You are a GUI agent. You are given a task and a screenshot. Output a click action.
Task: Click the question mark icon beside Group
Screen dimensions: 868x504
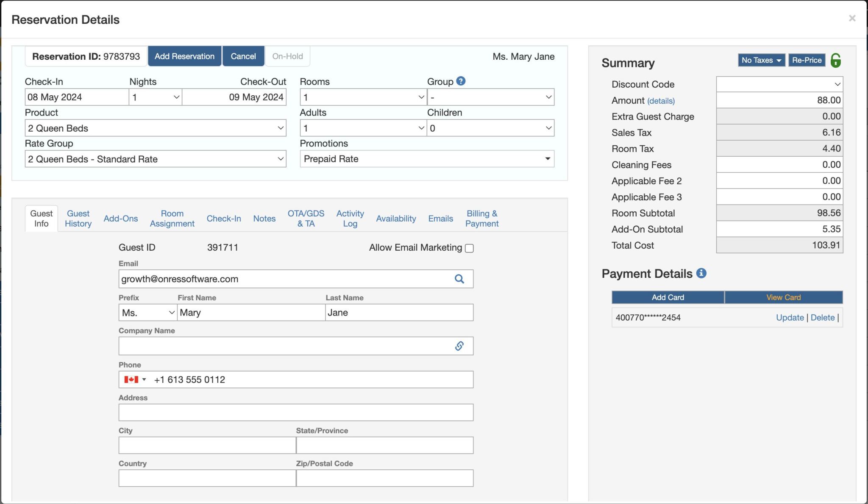[460, 81]
